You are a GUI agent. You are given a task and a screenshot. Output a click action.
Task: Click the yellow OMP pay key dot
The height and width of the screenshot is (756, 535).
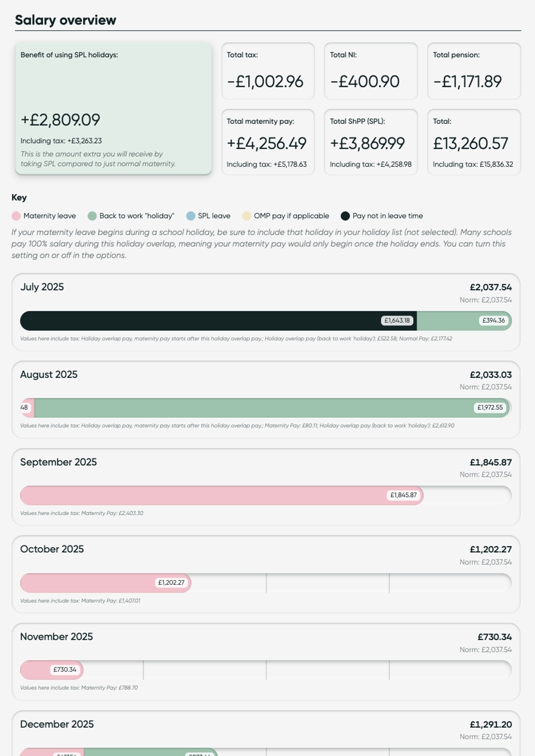click(247, 216)
